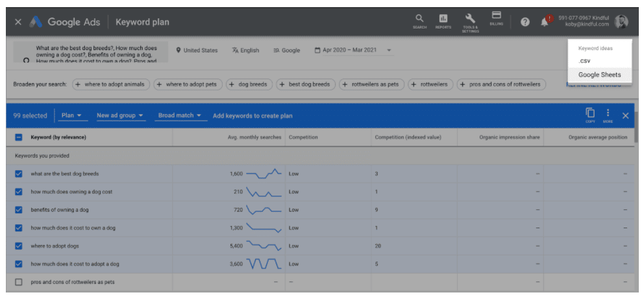Screen dimensions: 644x299
Task: Add 'where to adopt pets' suggestion
Action: pyautogui.click(x=188, y=84)
